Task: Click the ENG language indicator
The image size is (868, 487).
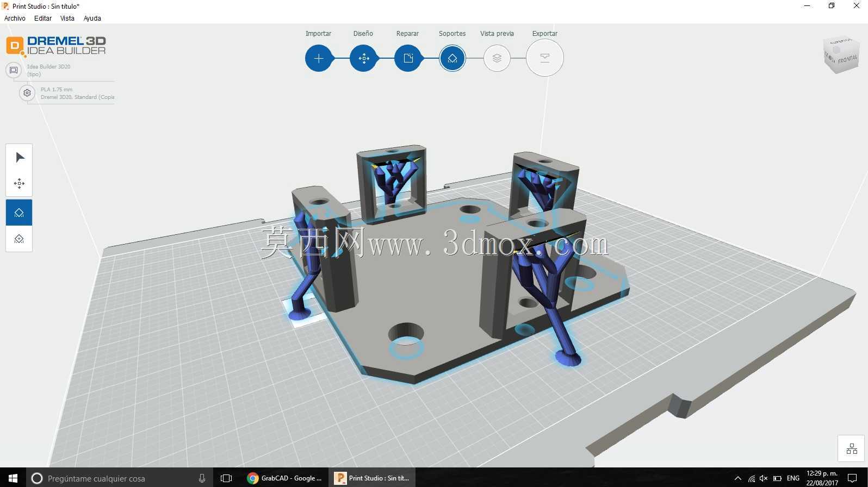Action: (793, 478)
